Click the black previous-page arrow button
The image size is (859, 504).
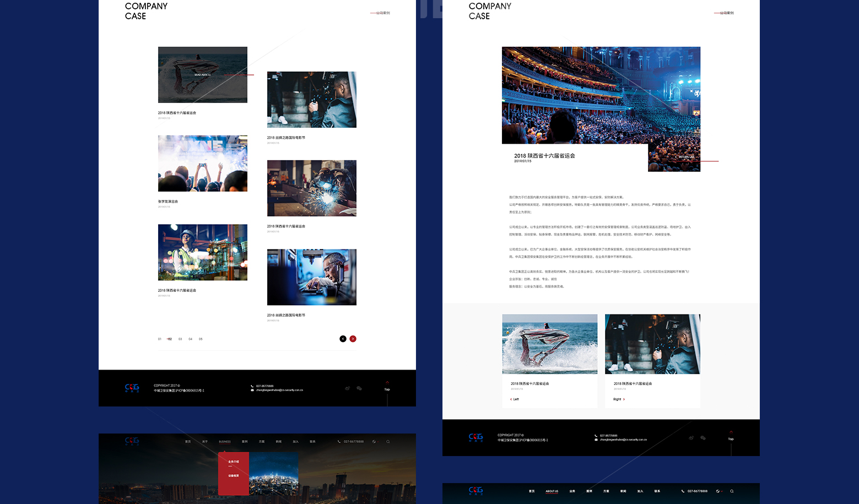(343, 339)
